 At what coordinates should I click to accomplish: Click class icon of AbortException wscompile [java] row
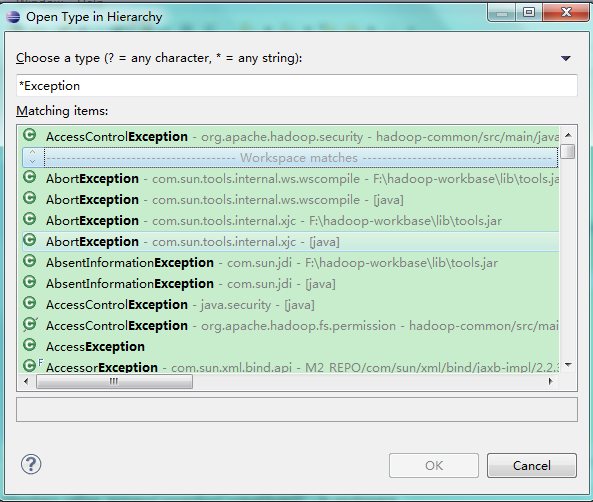click(29, 198)
